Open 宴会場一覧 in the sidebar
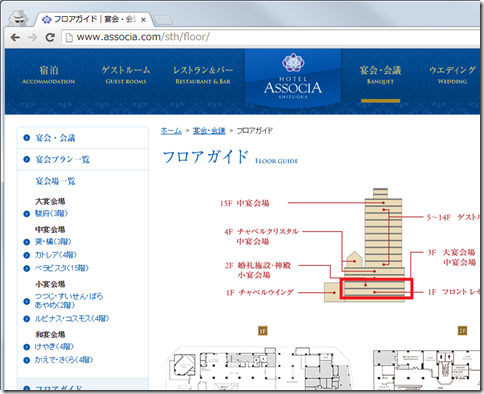 tap(55, 181)
